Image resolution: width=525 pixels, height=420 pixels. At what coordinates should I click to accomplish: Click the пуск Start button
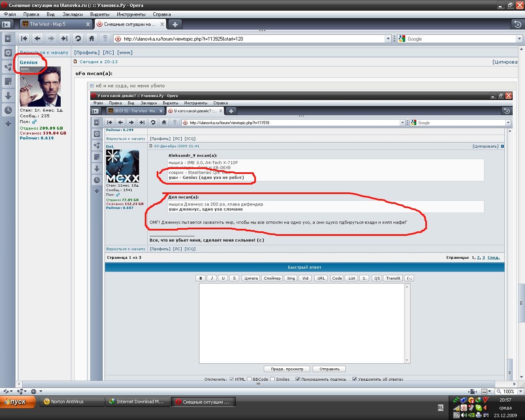coord(18,402)
